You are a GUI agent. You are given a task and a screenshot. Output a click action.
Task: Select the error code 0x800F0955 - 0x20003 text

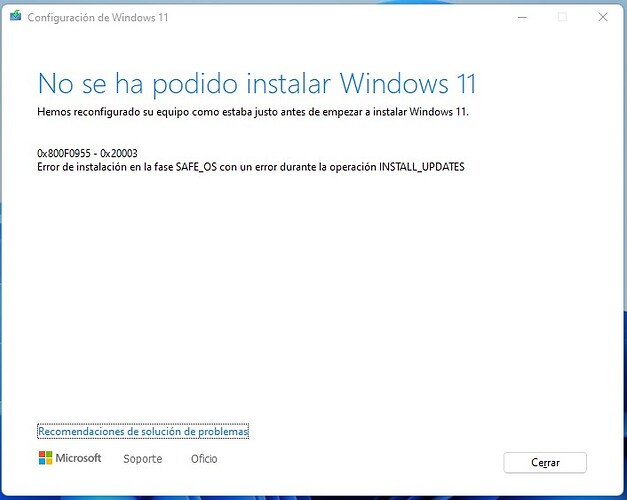[87, 153]
